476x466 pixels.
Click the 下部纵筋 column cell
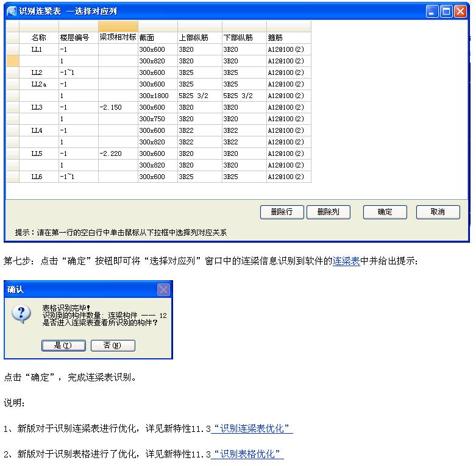point(244,38)
